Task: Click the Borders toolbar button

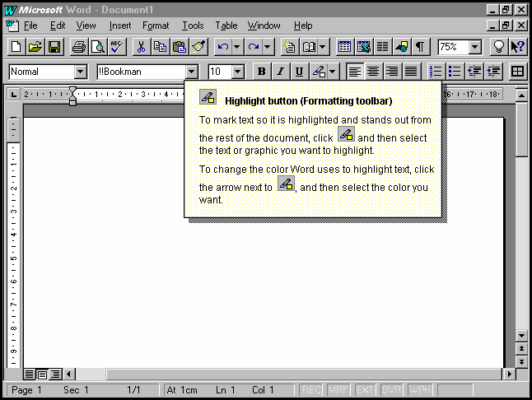Action: point(517,71)
